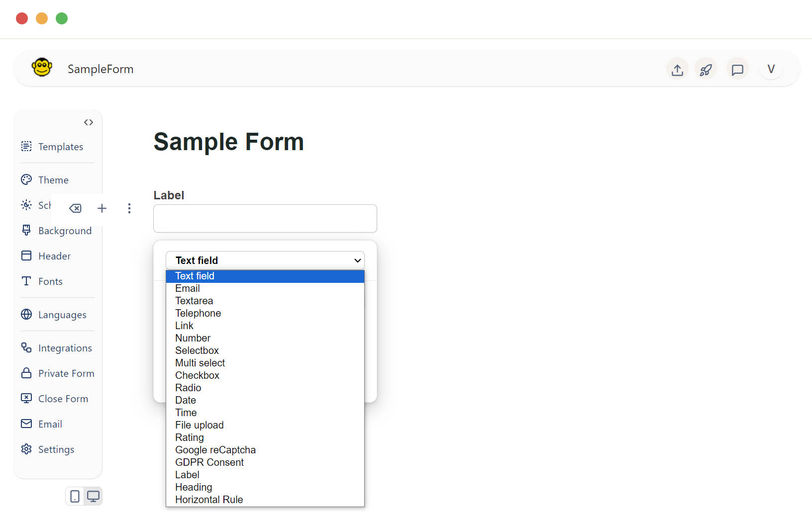The width and height of the screenshot is (812, 515).
Task: Click the Close Form option
Action: [63, 398]
